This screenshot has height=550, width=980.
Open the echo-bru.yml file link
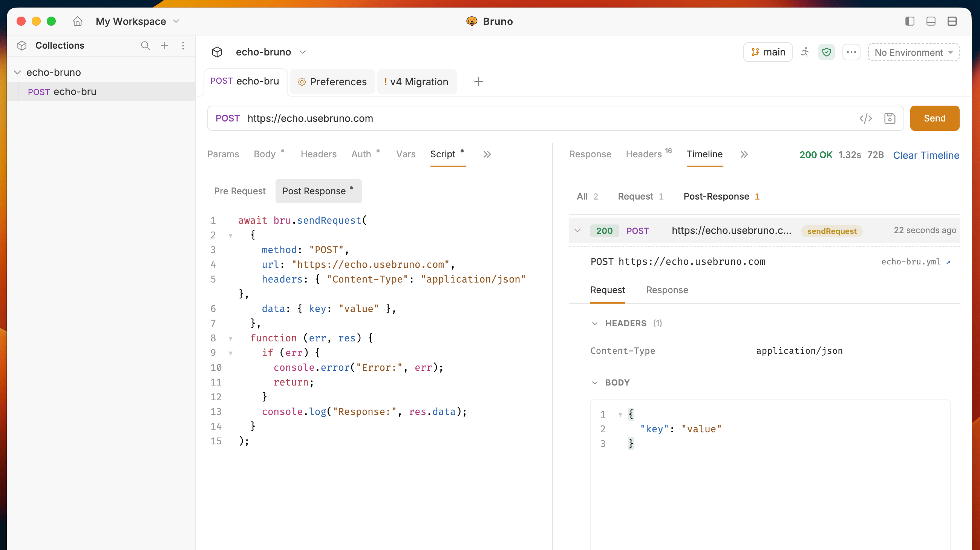tap(915, 262)
